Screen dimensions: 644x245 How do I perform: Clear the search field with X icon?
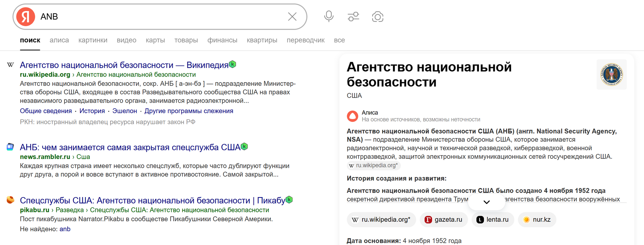292,17
